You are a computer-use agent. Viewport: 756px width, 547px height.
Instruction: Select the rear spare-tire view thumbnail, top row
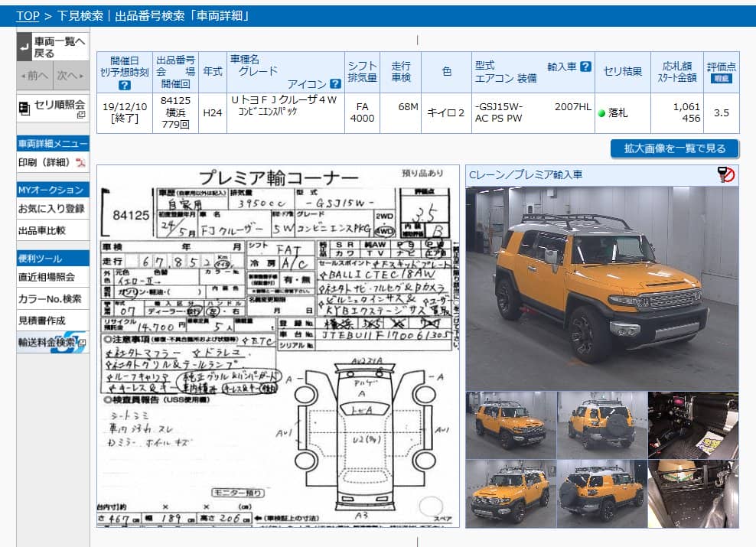coord(601,425)
